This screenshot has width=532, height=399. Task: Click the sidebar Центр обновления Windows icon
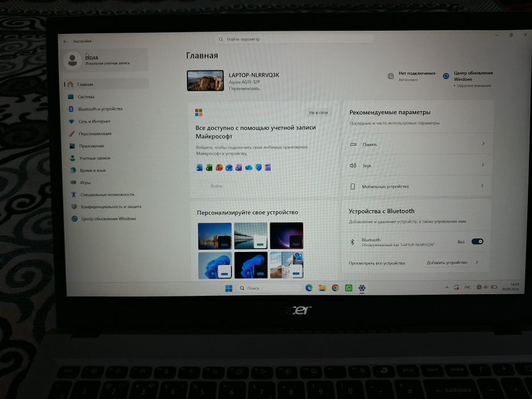tap(74, 219)
